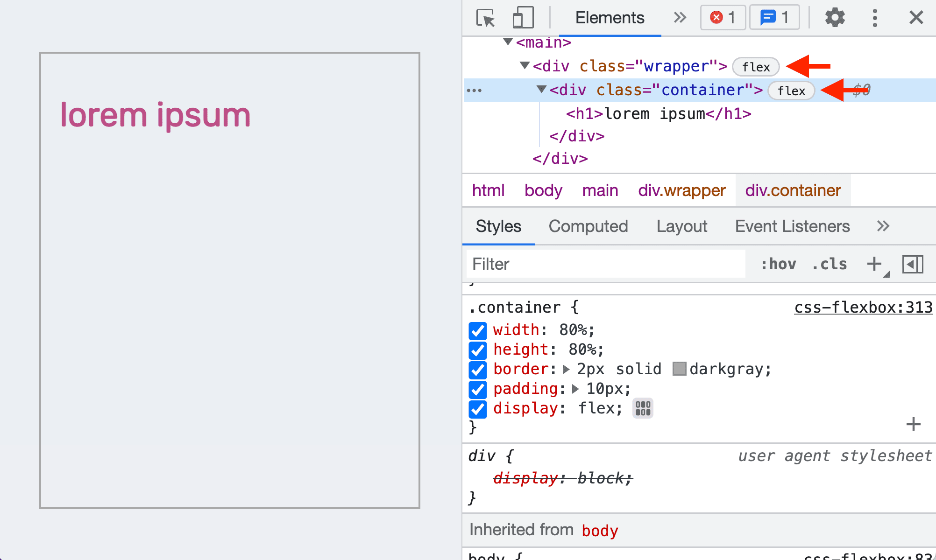Screen dimensions: 936x560
Task: Click the add new style rule icon
Action: click(875, 263)
